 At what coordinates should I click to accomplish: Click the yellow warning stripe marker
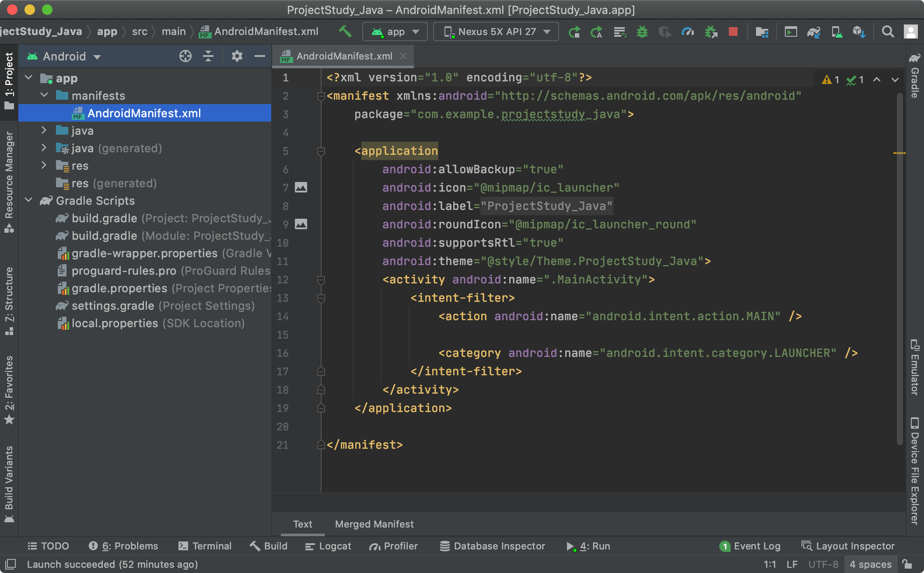899,153
